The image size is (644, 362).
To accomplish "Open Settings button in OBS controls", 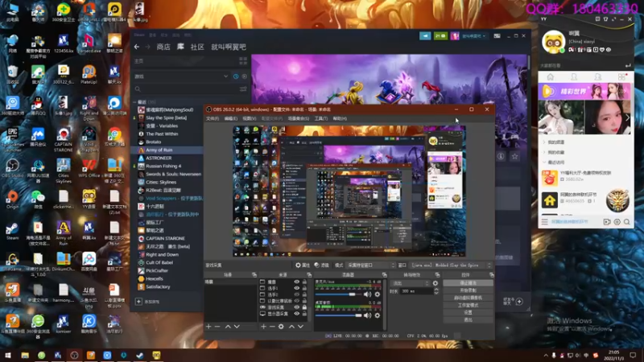I will click(468, 313).
